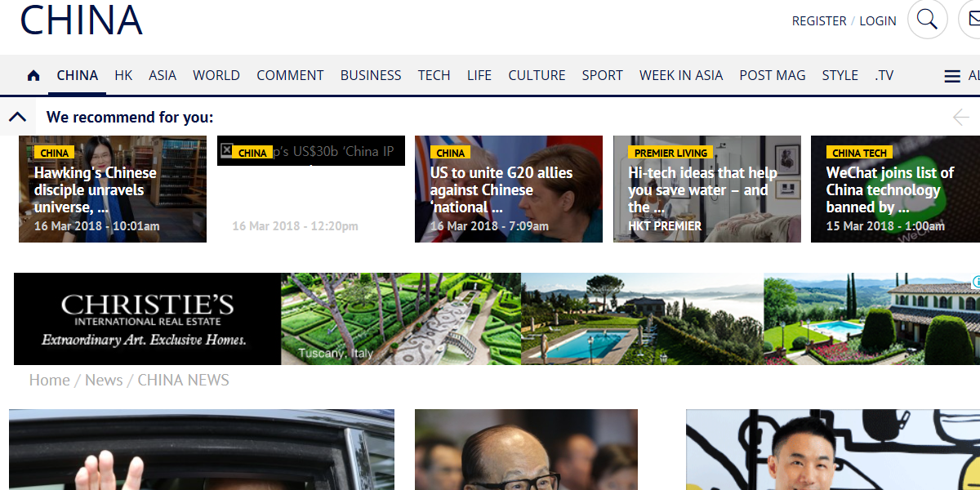This screenshot has height=490, width=980.
Task: Open the search magnifier icon
Action: point(927,20)
